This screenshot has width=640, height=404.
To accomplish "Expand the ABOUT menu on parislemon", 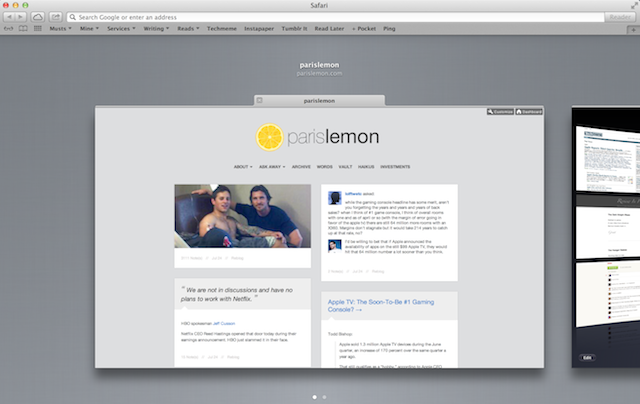I will pos(243,167).
